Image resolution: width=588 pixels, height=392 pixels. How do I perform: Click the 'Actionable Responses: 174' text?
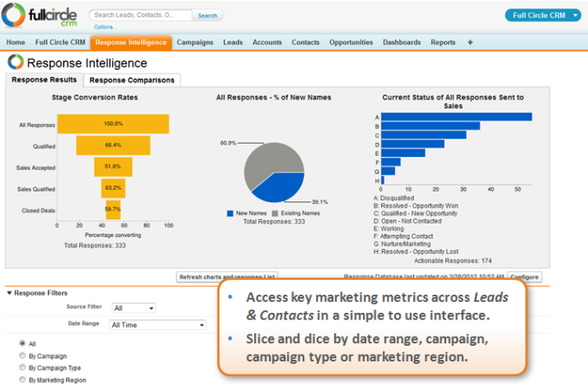(453, 261)
